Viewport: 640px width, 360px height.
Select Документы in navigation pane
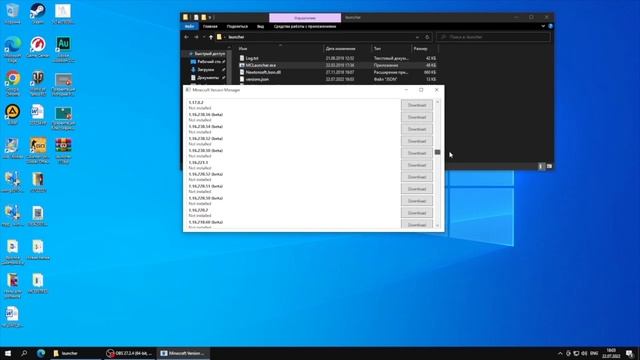click(208, 78)
